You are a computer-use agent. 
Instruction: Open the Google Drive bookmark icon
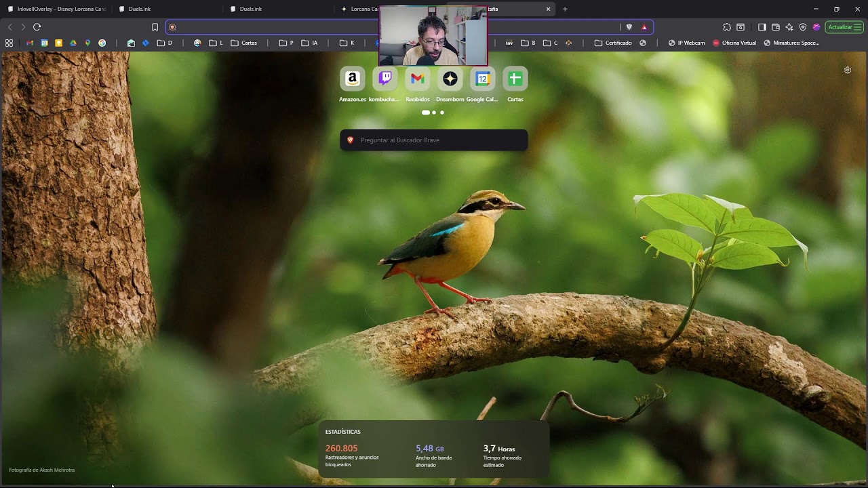73,43
